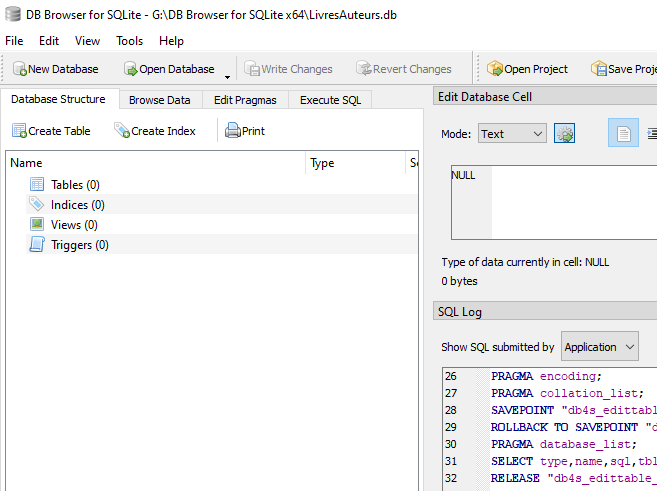Click the '0 bytes' size label
Viewport: 657px width, 491px height.
[459, 281]
